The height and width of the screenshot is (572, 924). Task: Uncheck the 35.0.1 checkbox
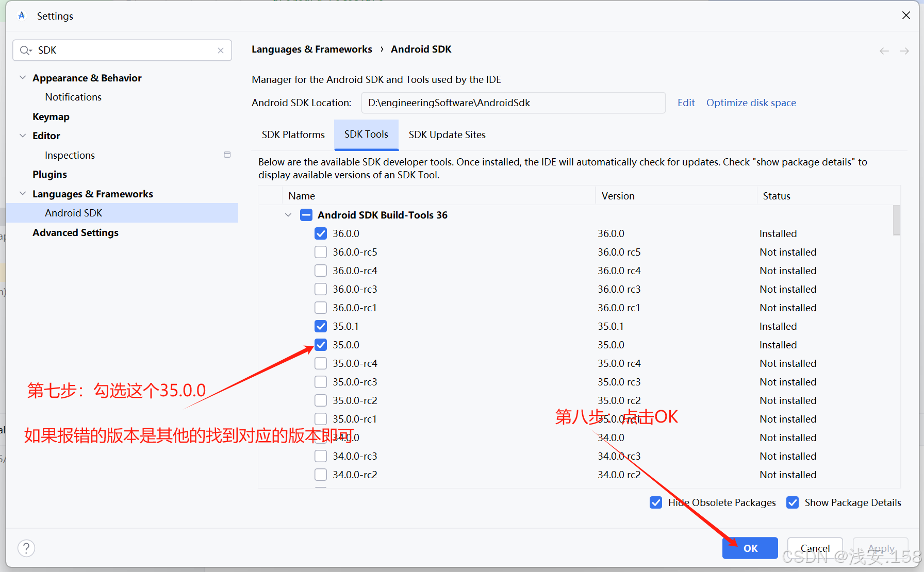pyautogui.click(x=321, y=326)
